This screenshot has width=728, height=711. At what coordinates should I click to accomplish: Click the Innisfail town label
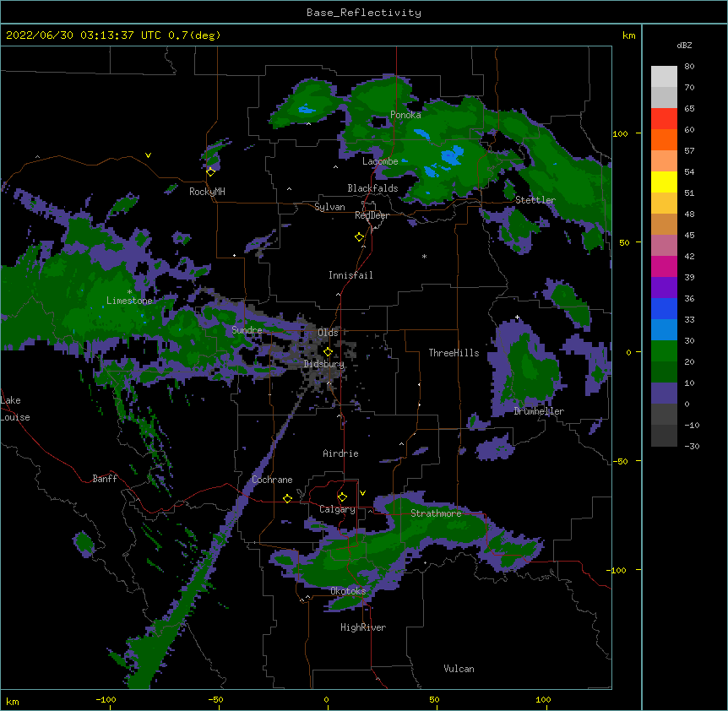tap(350, 275)
